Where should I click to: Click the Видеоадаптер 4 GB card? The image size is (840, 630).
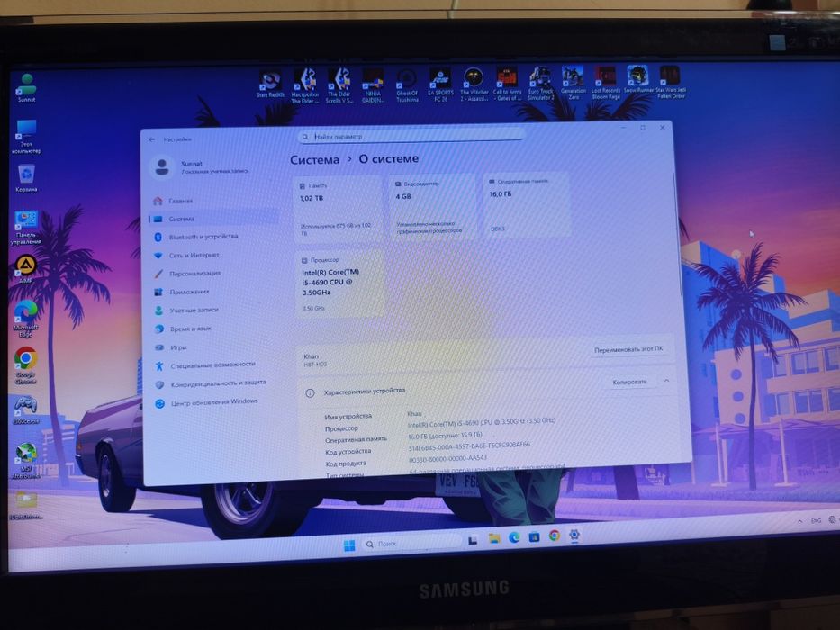tap(432, 207)
